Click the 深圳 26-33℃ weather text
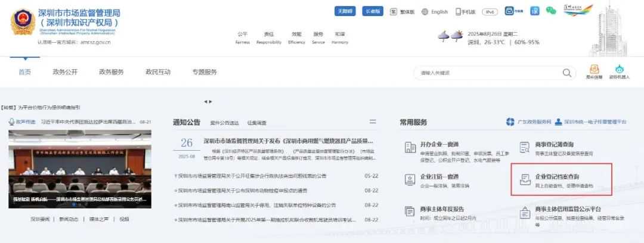The width and height of the screenshot is (644, 243). click(x=486, y=42)
